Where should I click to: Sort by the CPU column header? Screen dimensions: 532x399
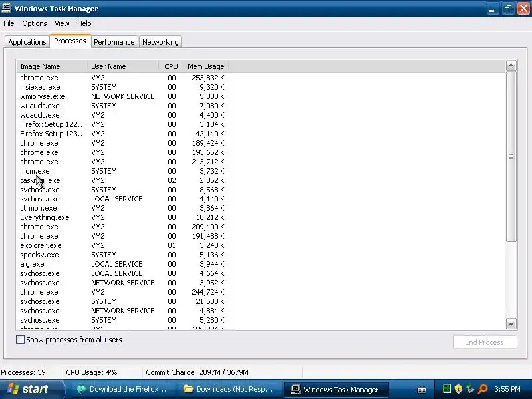click(171, 66)
